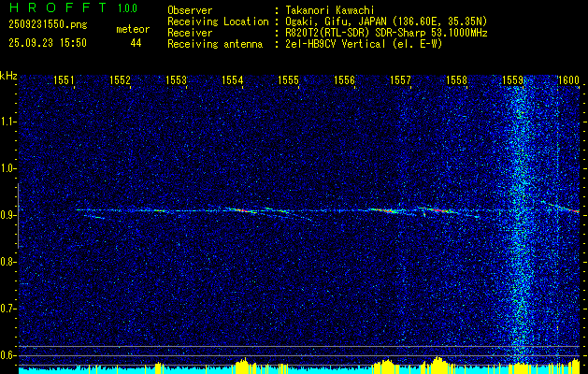Screen dimensions: 588x374
Task: Click the 1554 time marker
Action: tap(232, 79)
